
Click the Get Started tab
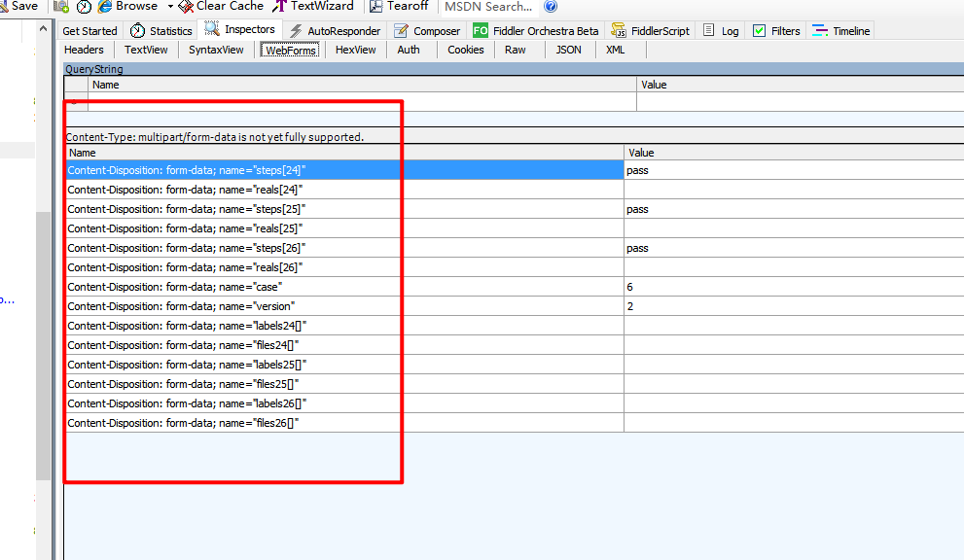pos(89,31)
